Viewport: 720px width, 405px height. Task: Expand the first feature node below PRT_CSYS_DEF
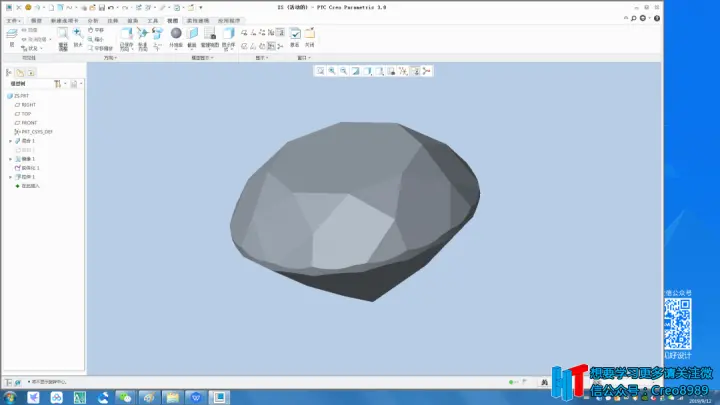point(11,141)
